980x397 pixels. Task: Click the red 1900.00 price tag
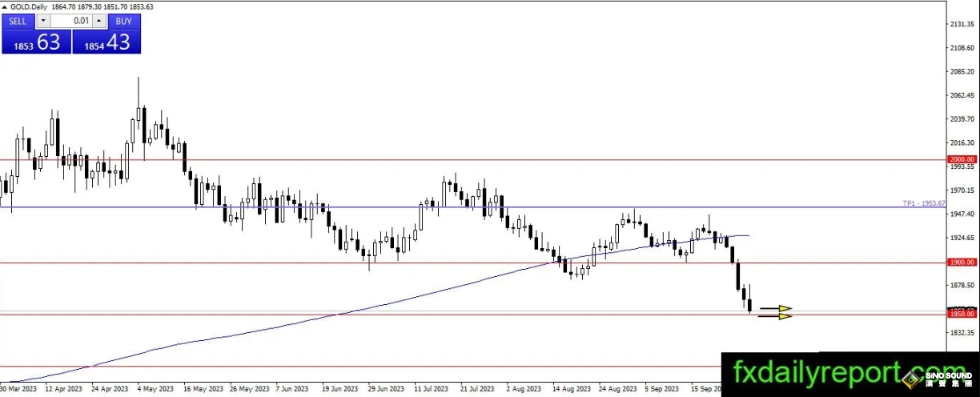tap(961, 262)
